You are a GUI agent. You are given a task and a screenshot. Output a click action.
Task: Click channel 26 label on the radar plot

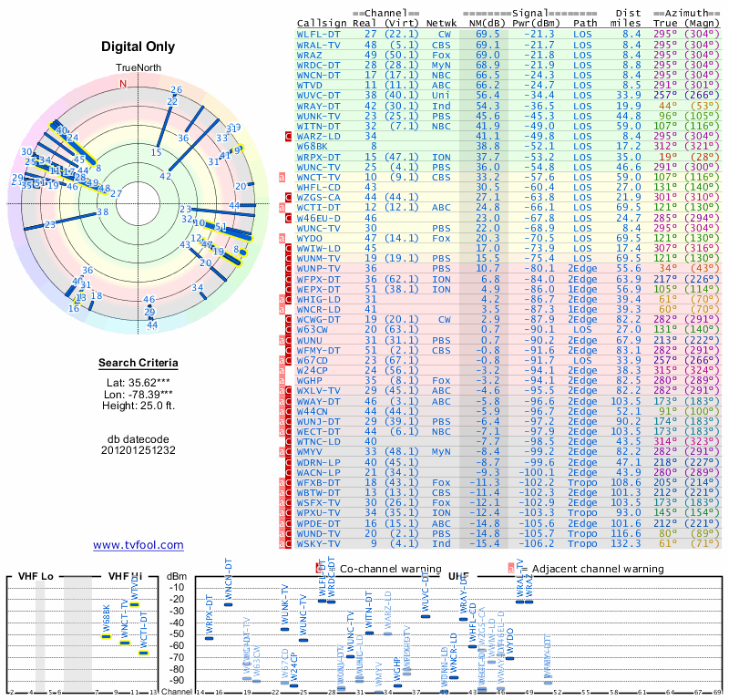176,89
